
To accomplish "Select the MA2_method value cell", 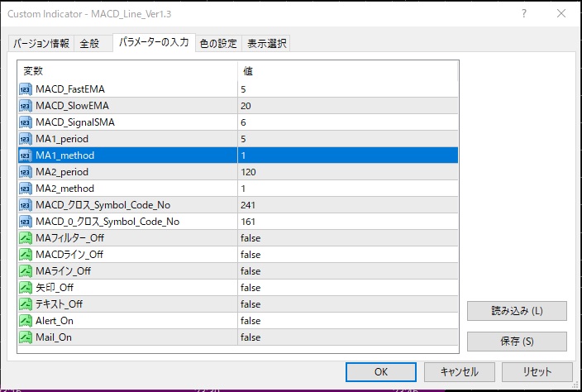I will coord(347,188).
